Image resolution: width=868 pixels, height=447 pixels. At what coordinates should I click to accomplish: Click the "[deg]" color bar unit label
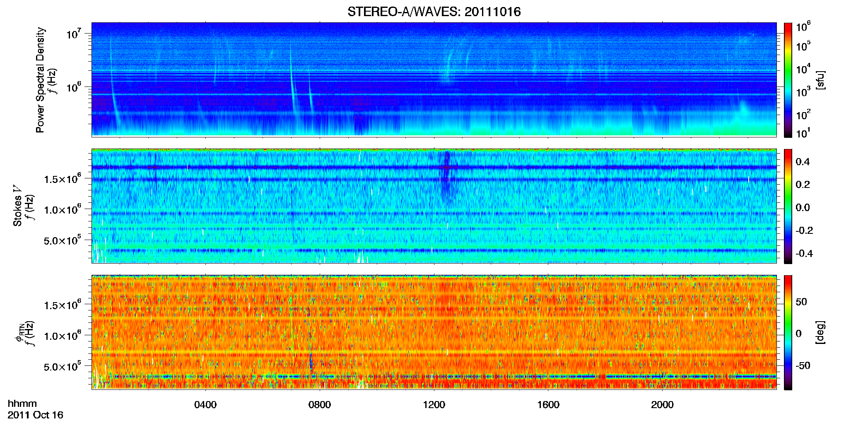click(820, 332)
